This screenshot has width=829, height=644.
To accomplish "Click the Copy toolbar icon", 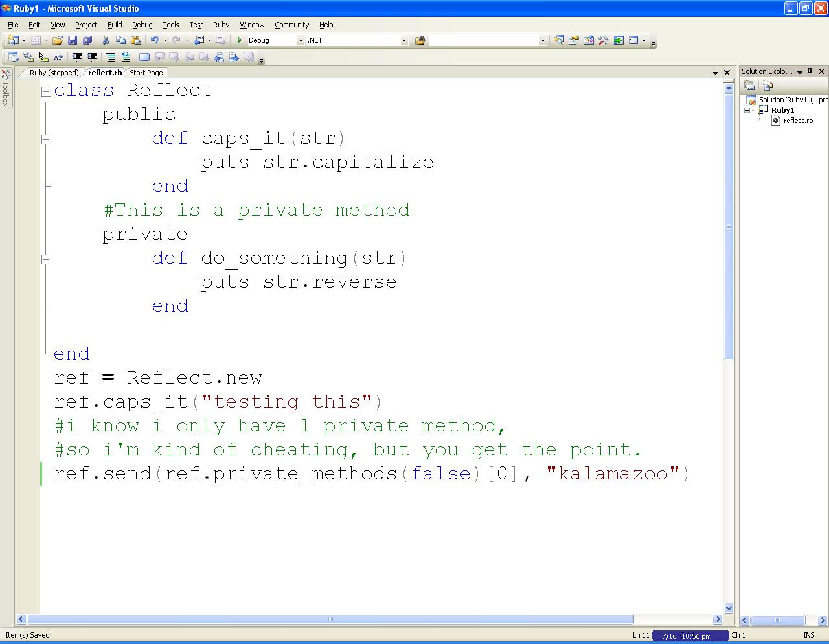I will pyautogui.click(x=120, y=40).
